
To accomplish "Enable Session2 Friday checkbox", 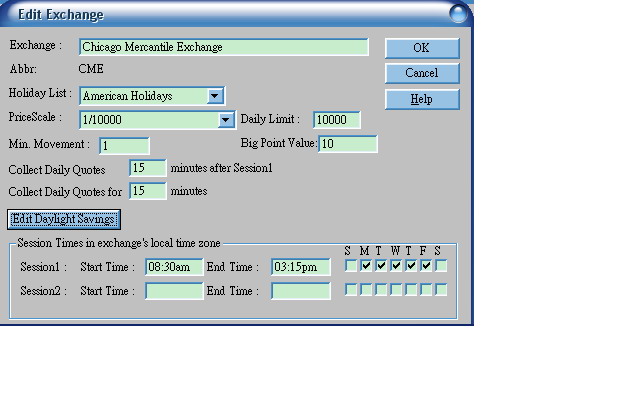I will coord(426,290).
